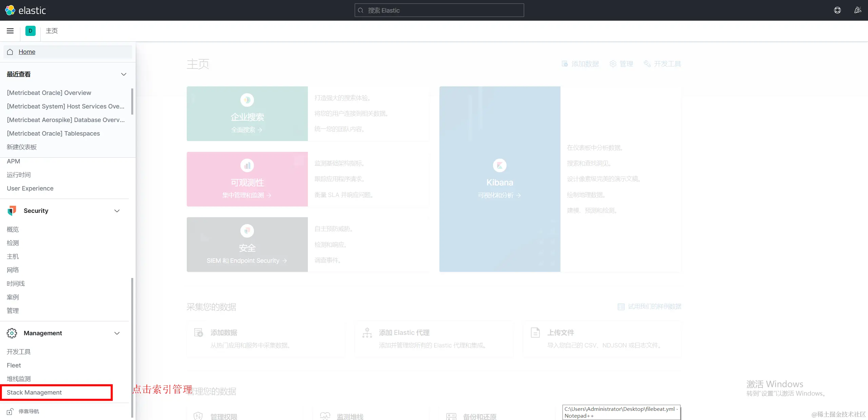The width and height of the screenshot is (868, 420).
Task: Collapse the 最近查看 section
Action: click(124, 74)
